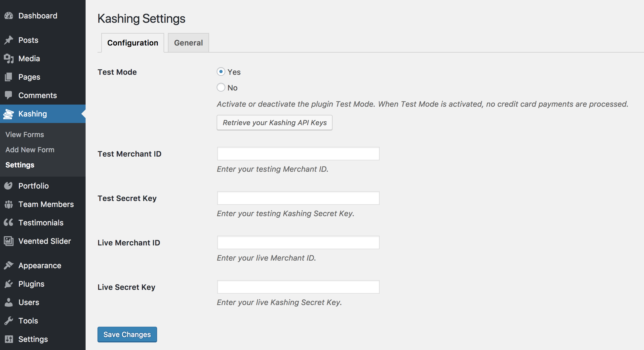The image size is (644, 350).
Task: Select Yes for Test Mode
Action: [x=221, y=72]
